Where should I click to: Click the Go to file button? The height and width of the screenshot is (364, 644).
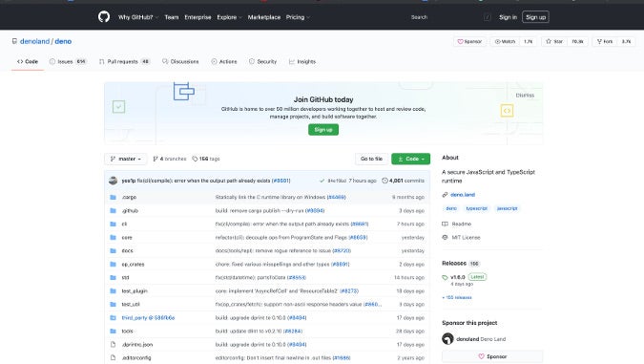point(371,159)
